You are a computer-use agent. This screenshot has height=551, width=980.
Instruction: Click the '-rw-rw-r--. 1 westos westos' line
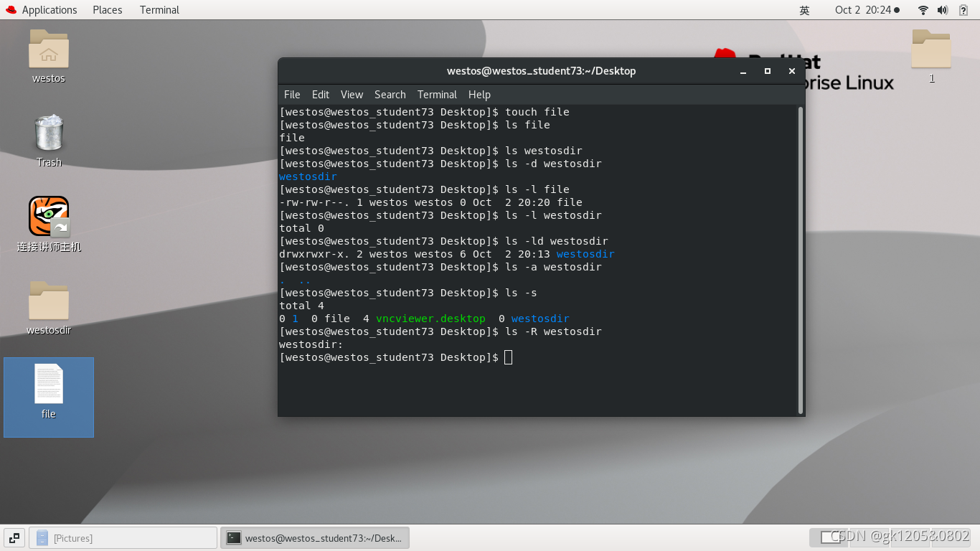pos(430,202)
